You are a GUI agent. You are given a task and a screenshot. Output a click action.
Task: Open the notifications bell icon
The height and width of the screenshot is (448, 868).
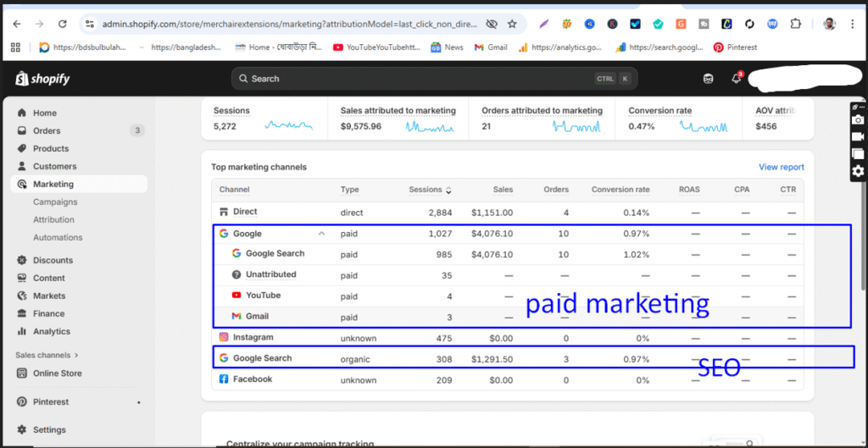pyautogui.click(x=736, y=79)
